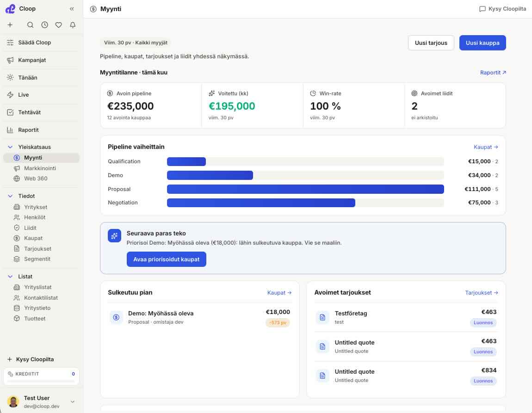The width and height of the screenshot is (532, 413).
Task: Open the Test User account dropdown
Action: click(72, 402)
